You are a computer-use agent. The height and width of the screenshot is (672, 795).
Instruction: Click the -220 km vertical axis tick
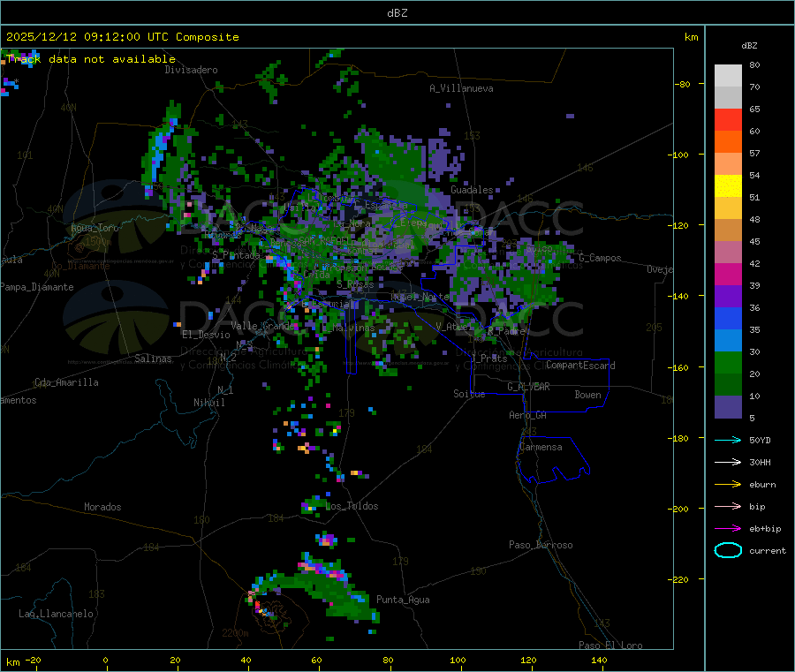click(679, 579)
